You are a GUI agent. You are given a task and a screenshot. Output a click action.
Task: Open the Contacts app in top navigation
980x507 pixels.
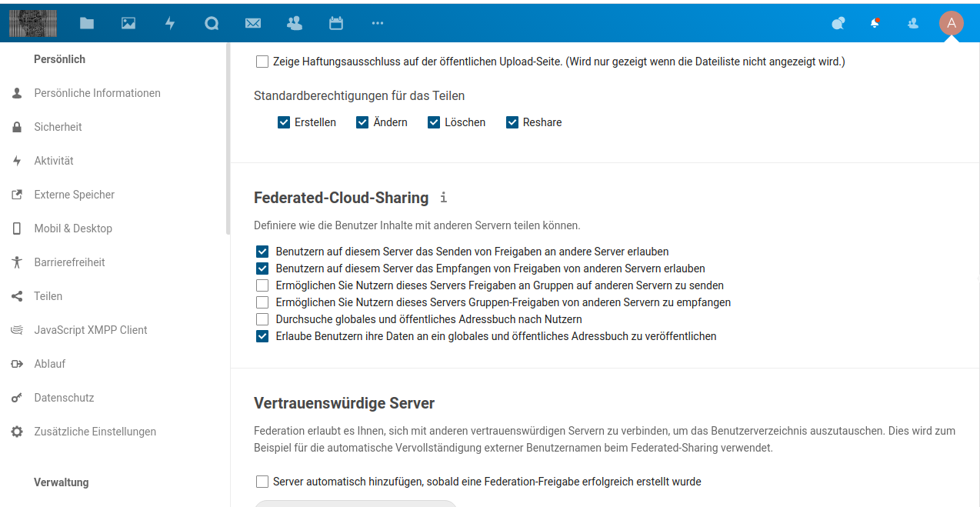pyautogui.click(x=295, y=23)
